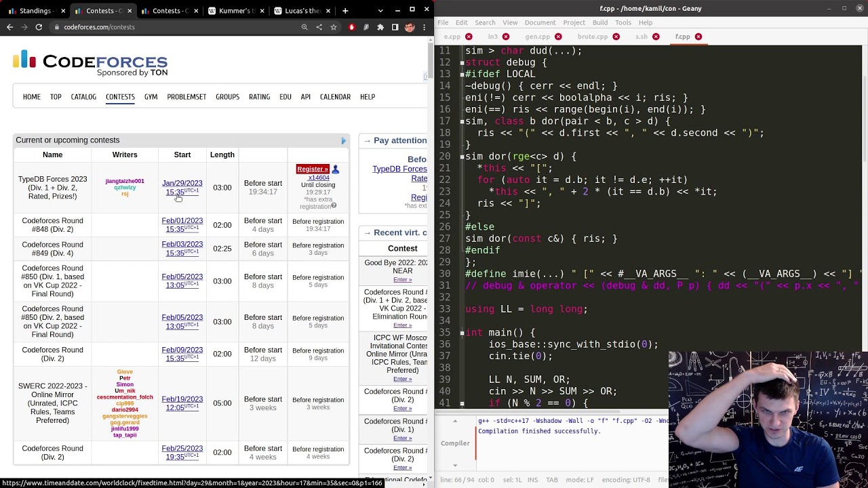Screen dimensions: 868x488
Task: Share this page from address bar
Action: (x=319, y=27)
